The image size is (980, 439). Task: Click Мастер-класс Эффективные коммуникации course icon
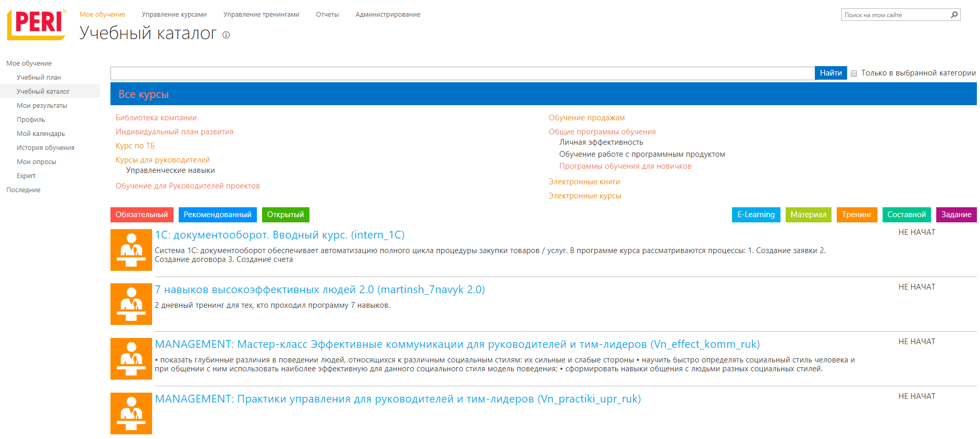[131, 359]
